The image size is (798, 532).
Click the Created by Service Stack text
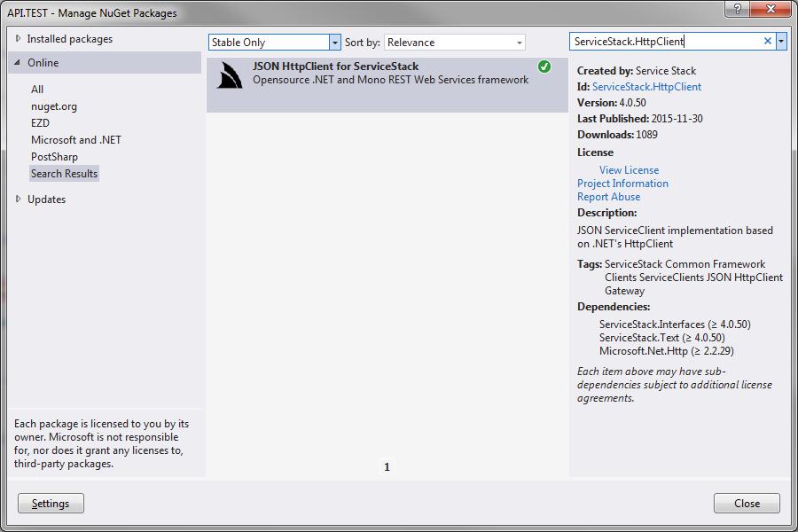click(x=636, y=71)
